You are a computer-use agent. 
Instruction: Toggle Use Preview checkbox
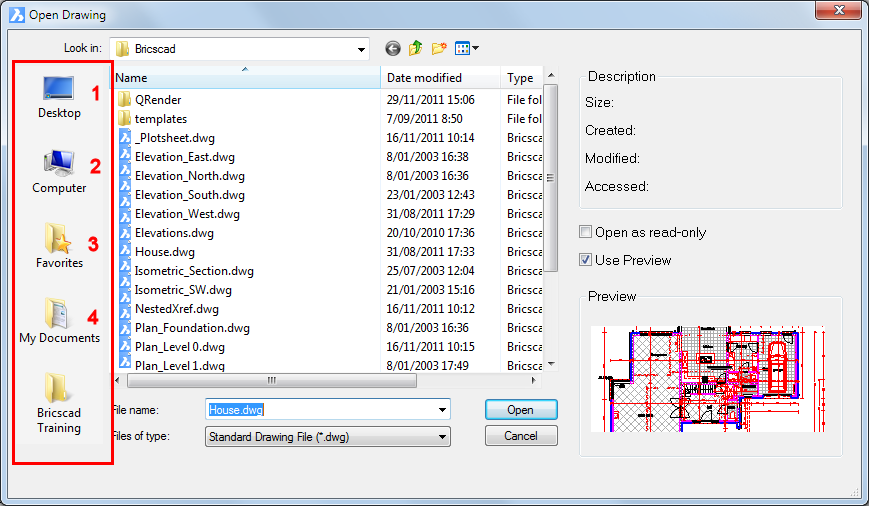(585, 259)
